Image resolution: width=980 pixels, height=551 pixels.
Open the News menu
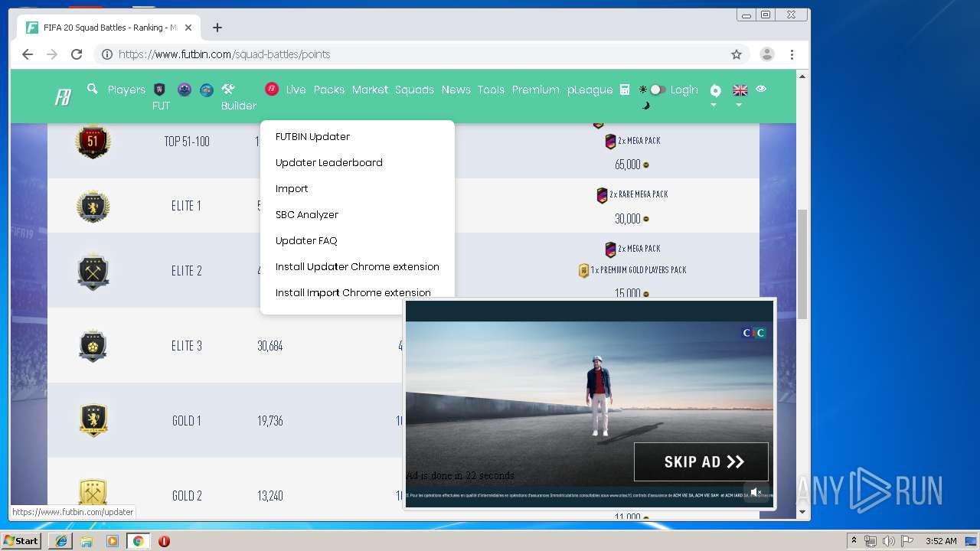click(x=456, y=90)
